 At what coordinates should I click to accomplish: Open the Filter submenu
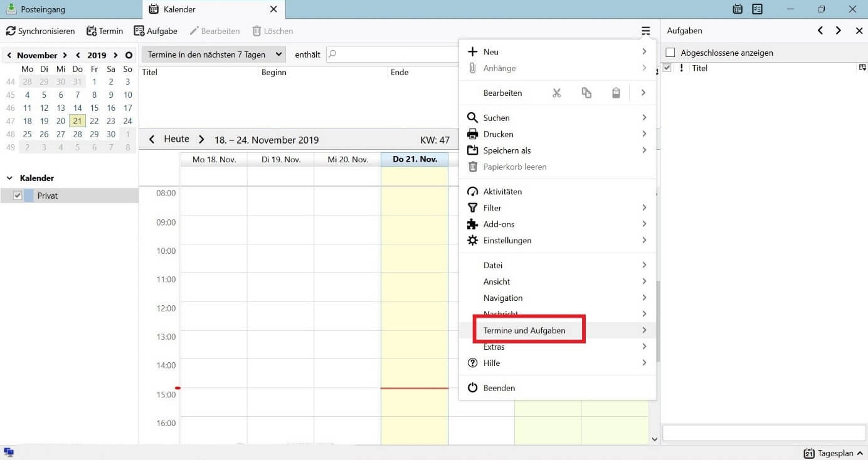[x=558, y=208]
